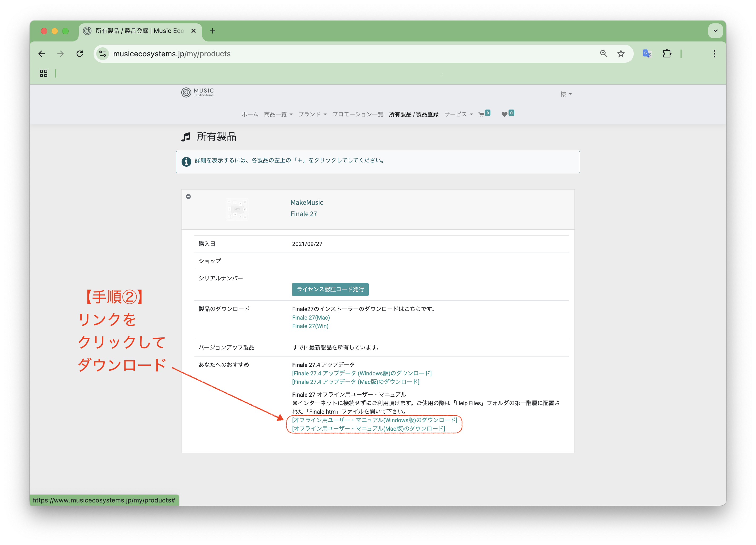Click the MakeMusic brand link
Viewport: 756px width, 545px height.
click(307, 202)
